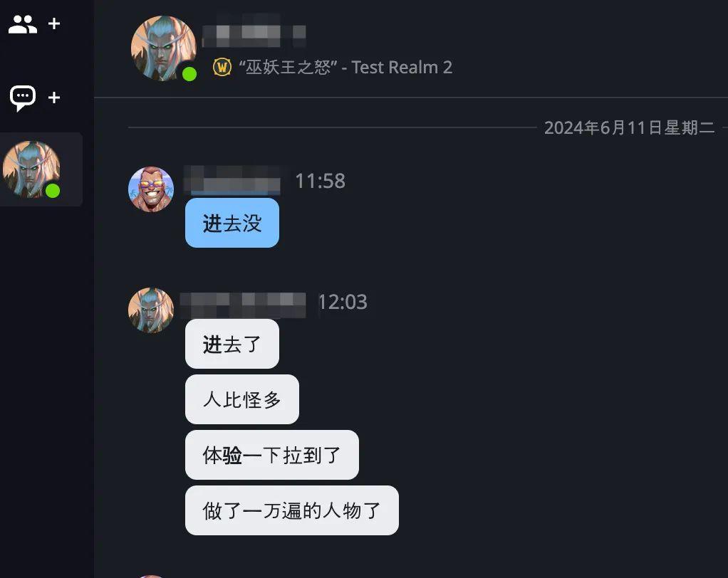Click the blurred sender name at 12:03
Screen dimensions: 728x578
click(244, 305)
